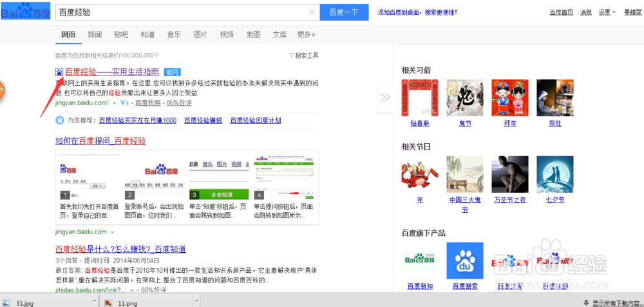Click 添加百度到桌面 promo link

(x=417, y=12)
